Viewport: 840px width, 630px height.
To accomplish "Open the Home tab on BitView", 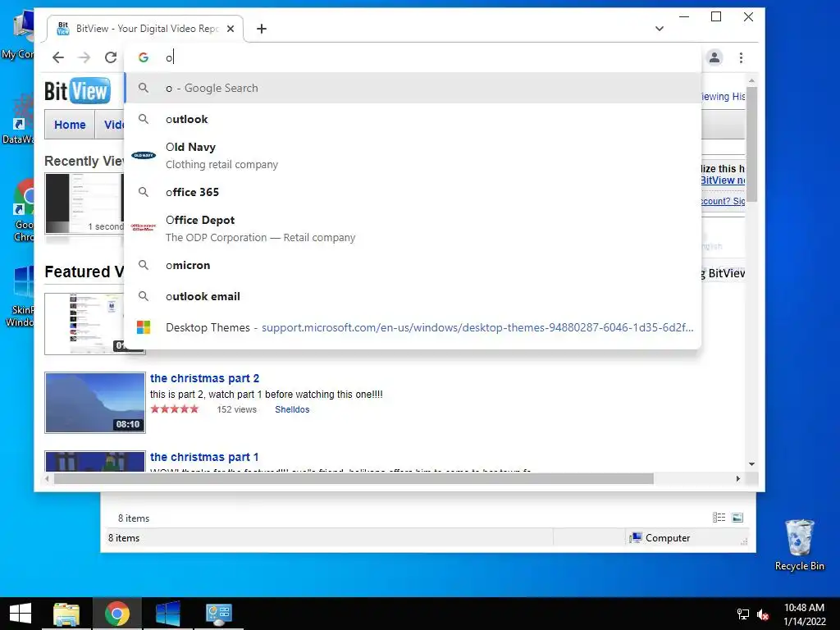I will (x=70, y=125).
